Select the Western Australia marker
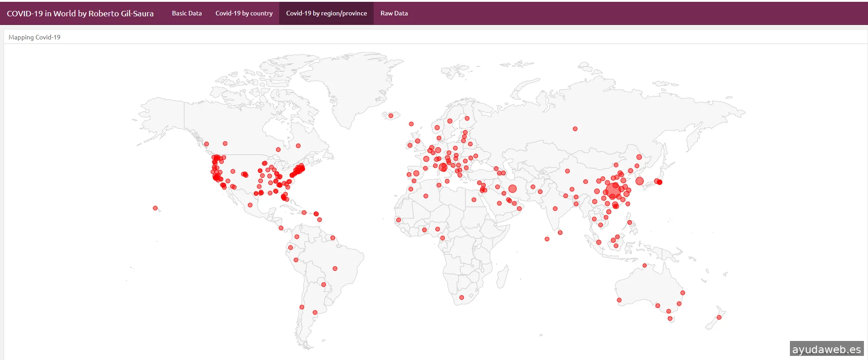The width and height of the screenshot is (868, 360). coord(619,300)
